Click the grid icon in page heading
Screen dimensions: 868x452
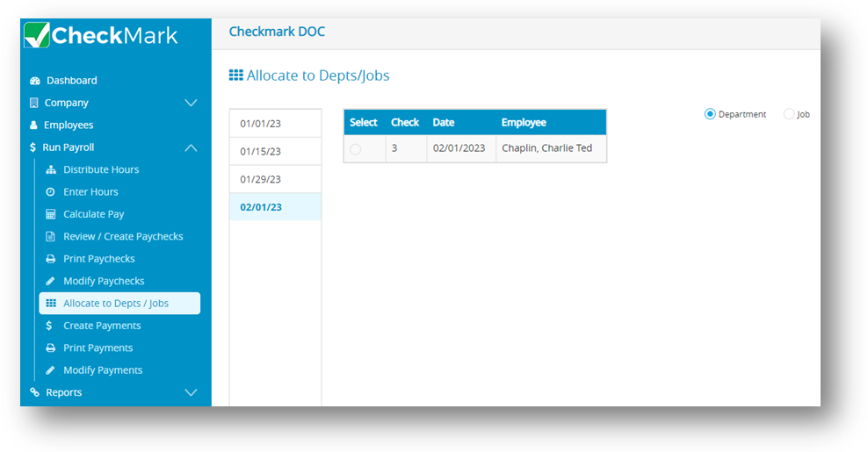pyautogui.click(x=235, y=75)
